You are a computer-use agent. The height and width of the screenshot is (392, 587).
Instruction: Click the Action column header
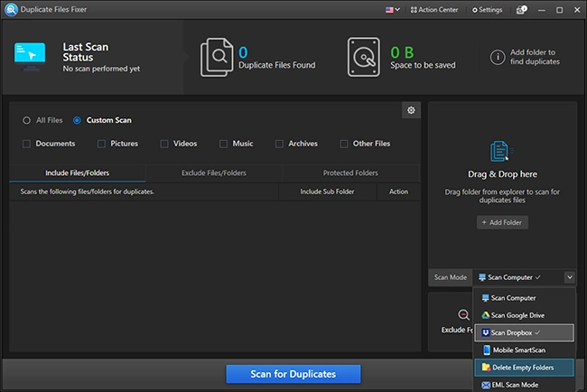398,191
